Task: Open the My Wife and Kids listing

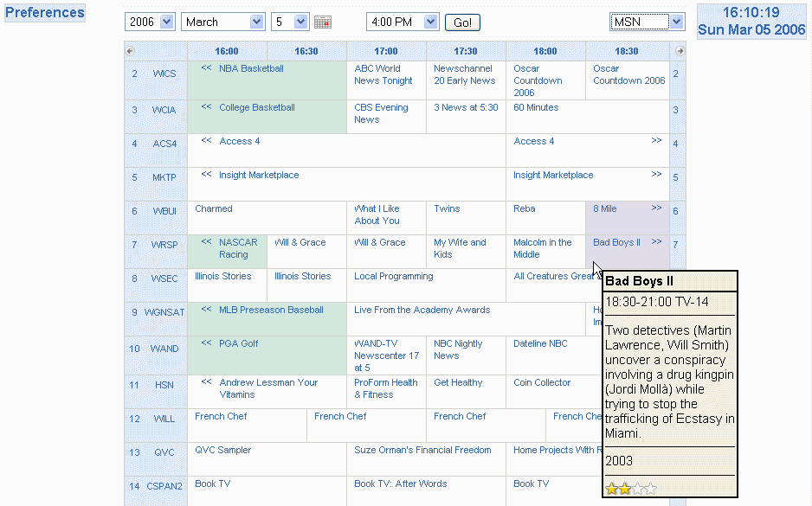Action: tap(460, 248)
